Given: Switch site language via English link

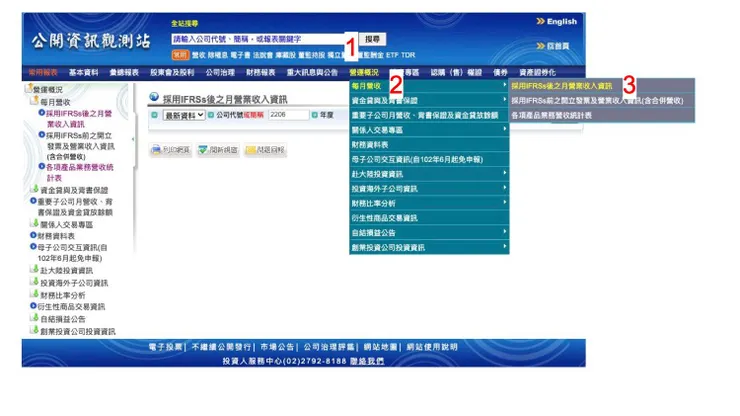Looking at the screenshot, I should point(562,22).
